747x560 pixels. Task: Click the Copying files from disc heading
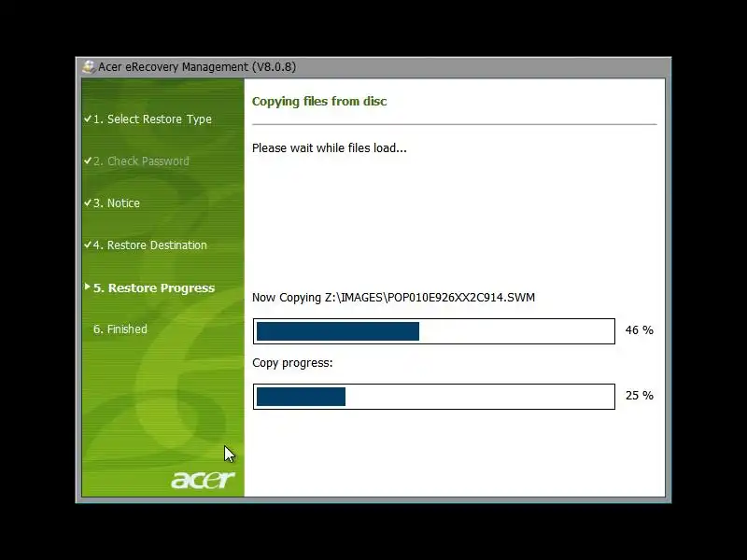[x=319, y=102]
